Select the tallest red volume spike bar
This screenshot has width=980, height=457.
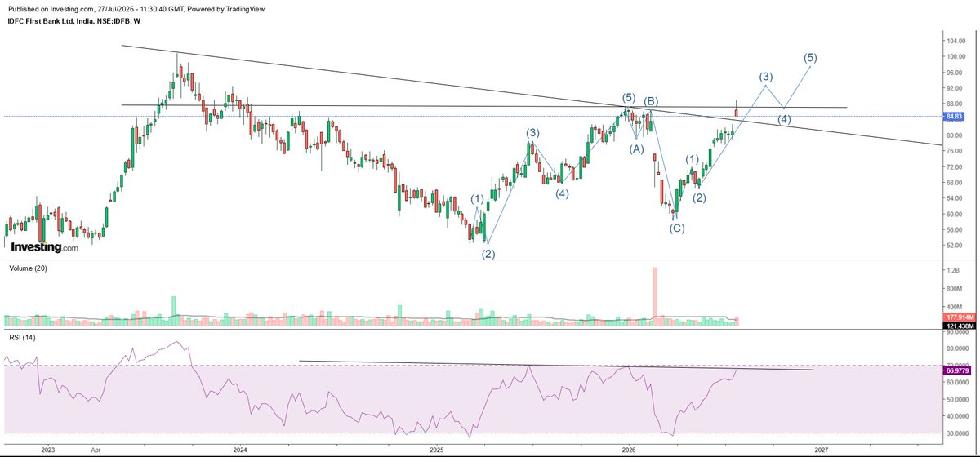[x=655, y=297]
